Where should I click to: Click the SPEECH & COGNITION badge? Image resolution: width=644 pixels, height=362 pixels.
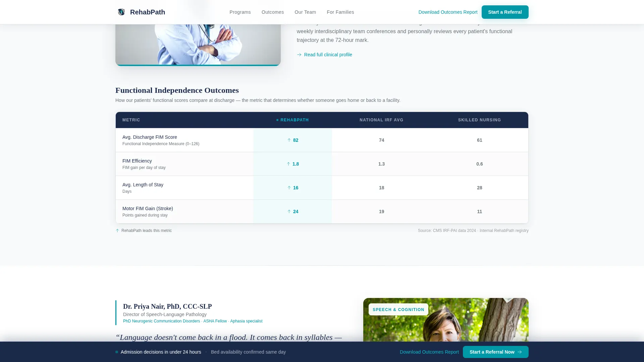[x=398, y=309]
